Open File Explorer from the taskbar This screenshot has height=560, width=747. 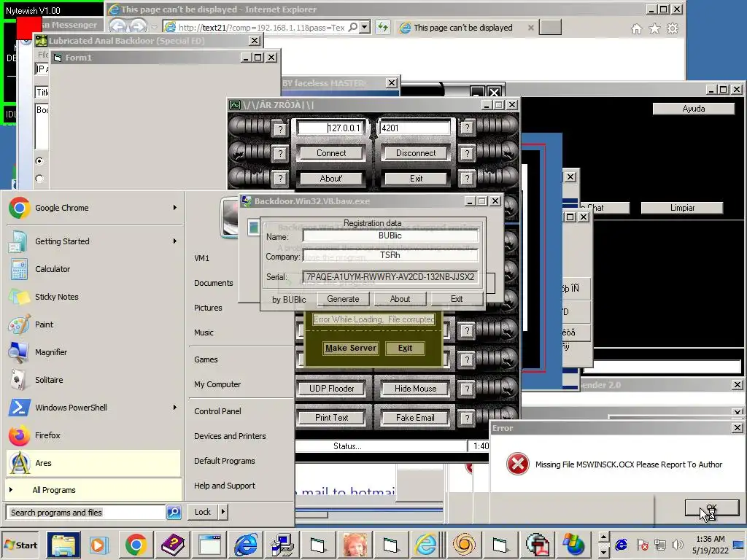(63, 545)
